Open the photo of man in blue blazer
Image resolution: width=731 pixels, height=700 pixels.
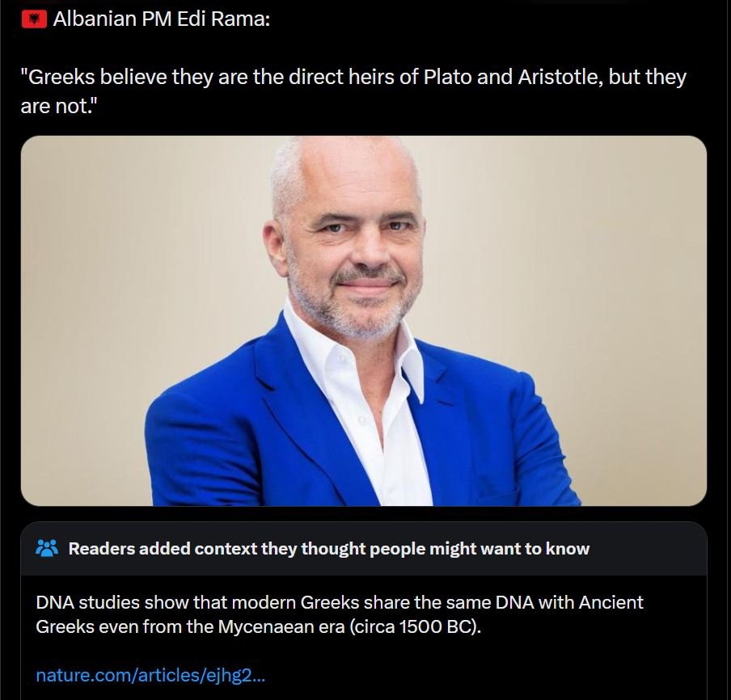pyautogui.click(x=364, y=321)
